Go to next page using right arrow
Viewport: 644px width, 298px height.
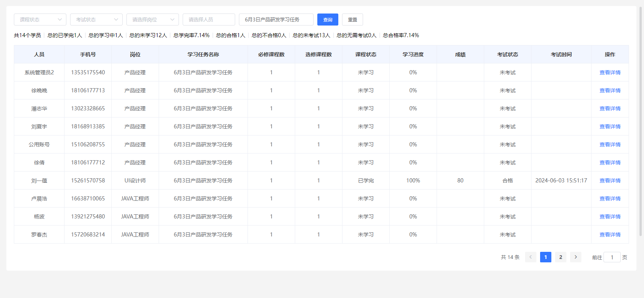pyautogui.click(x=575, y=257)
